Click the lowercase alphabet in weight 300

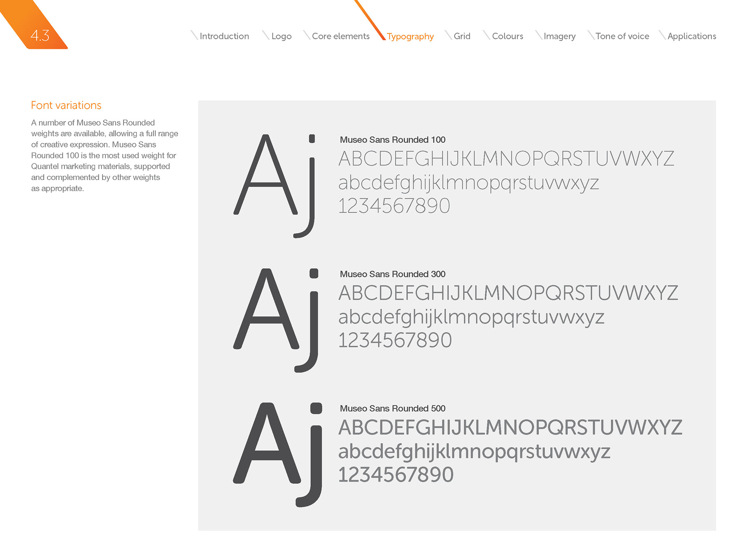click(471, 317)
